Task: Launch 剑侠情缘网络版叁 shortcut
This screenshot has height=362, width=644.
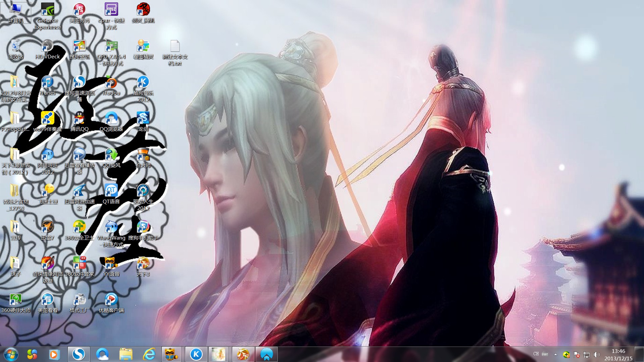Action: tap(47, 270)
